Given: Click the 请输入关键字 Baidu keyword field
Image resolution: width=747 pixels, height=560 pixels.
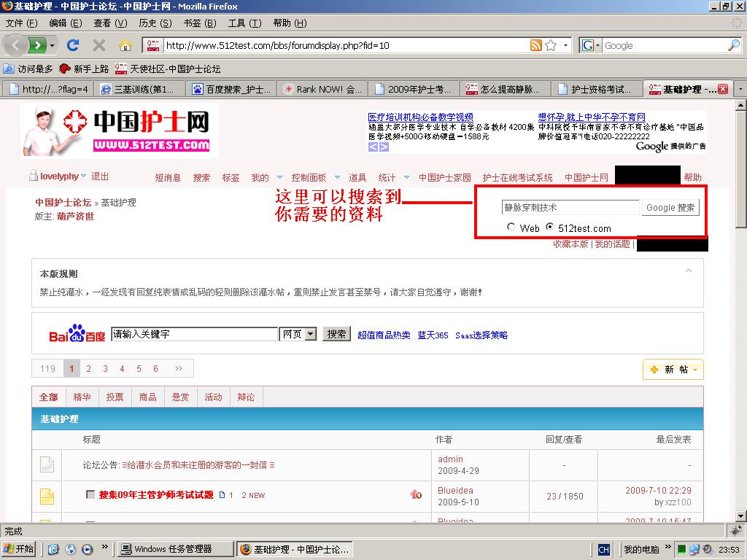Looking at the screenshot, I should [194, 334].
